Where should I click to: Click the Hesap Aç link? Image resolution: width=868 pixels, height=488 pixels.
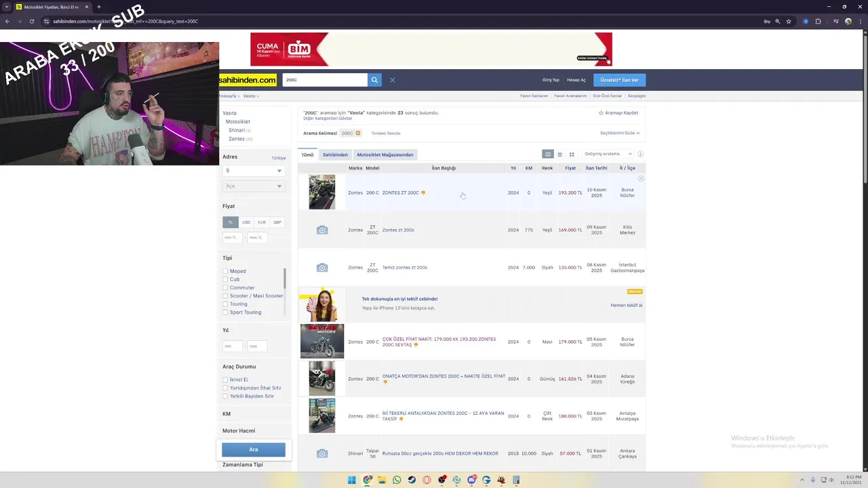coord(576,80)
